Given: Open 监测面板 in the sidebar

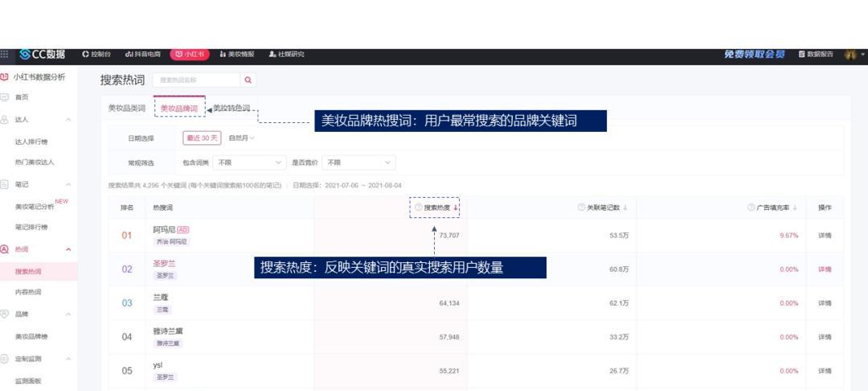Looking at the screenshot, I should (27, 381).
